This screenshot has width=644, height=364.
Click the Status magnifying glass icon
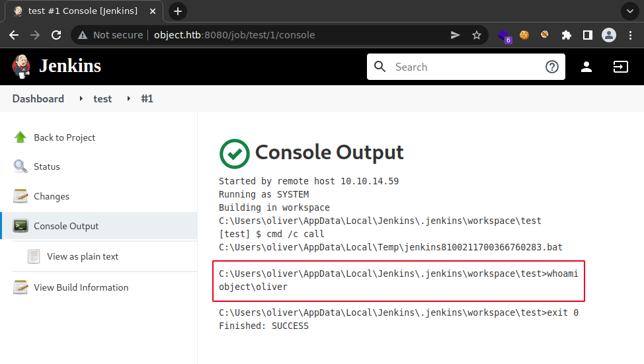[x=20, y=166]
